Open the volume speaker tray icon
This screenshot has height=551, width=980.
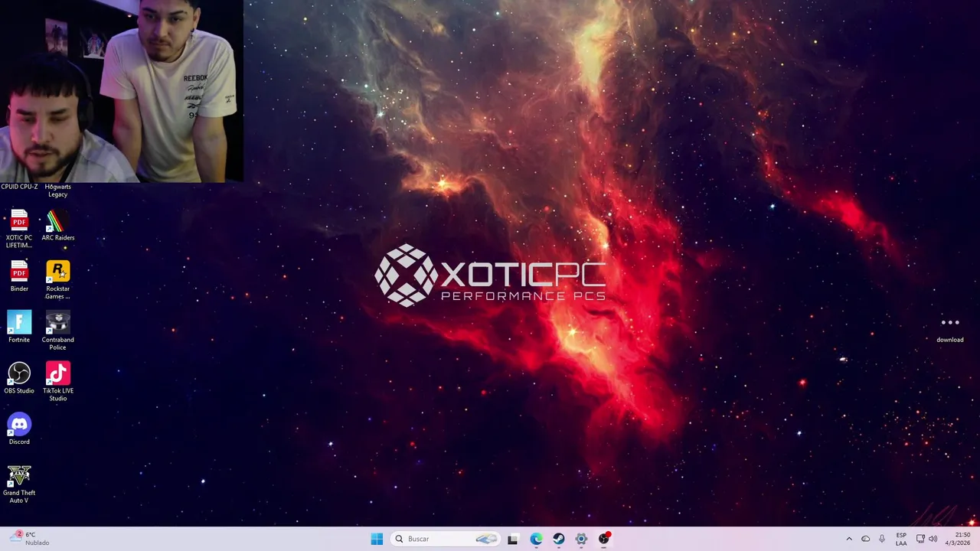(x=933, y=539)
